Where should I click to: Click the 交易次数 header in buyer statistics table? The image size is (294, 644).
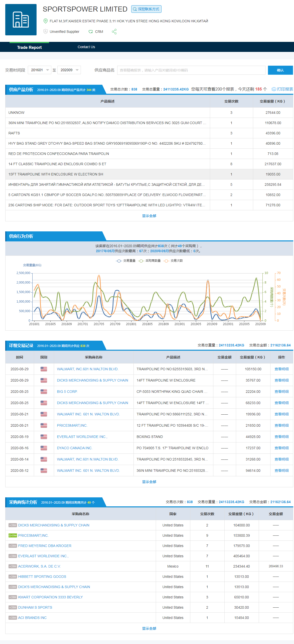tap(207, 514)
